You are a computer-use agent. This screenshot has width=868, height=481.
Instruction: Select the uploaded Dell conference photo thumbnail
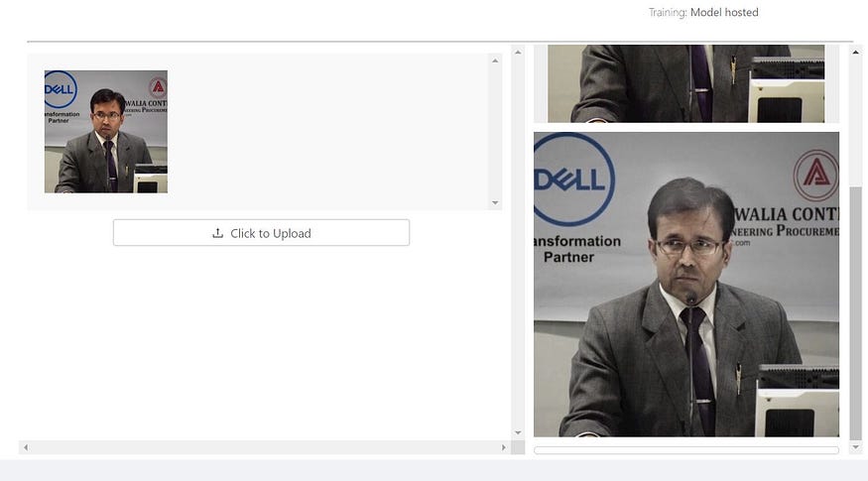[106, 132]
